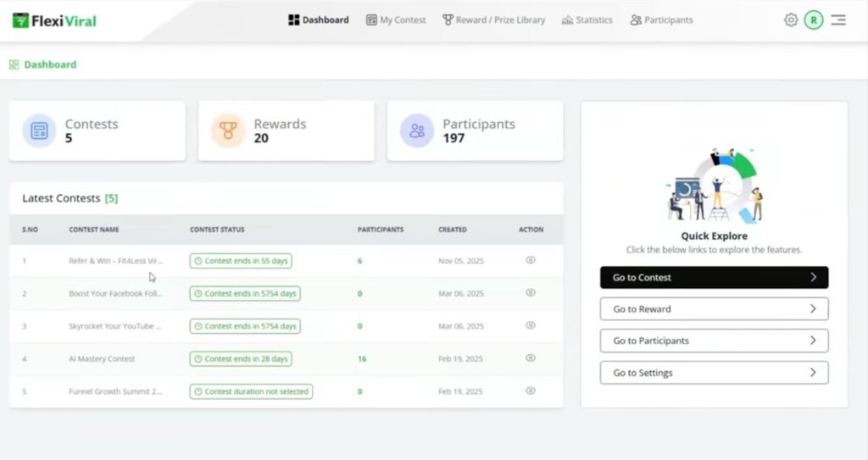This screenshot has height=460, width=868.
Task: Click the Participants card icon
Action: point(417,131)
